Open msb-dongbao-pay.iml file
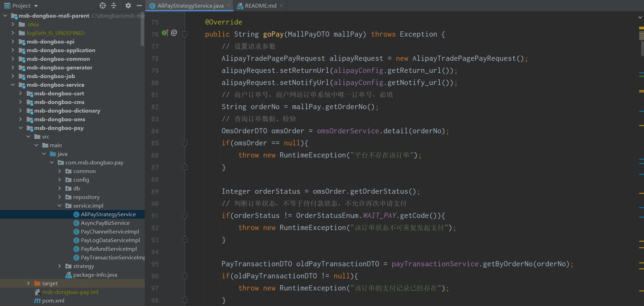The image size is (644, 306). point(70,292)
